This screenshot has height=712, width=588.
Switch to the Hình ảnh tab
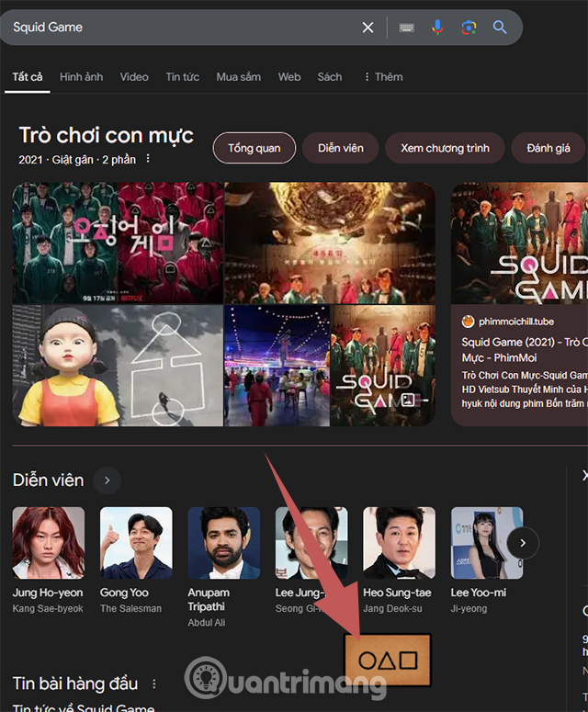82,77
